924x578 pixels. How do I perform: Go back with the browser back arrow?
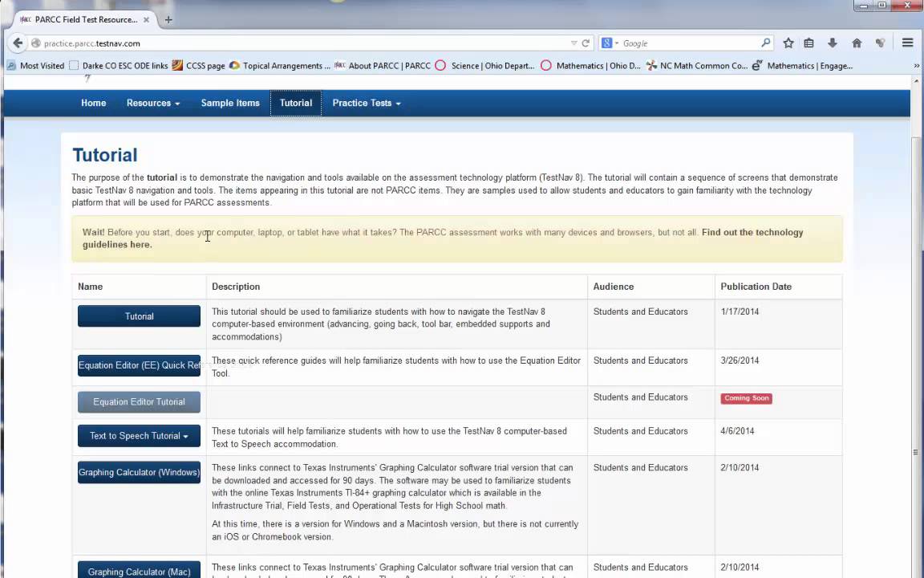[x=18, y=43]
